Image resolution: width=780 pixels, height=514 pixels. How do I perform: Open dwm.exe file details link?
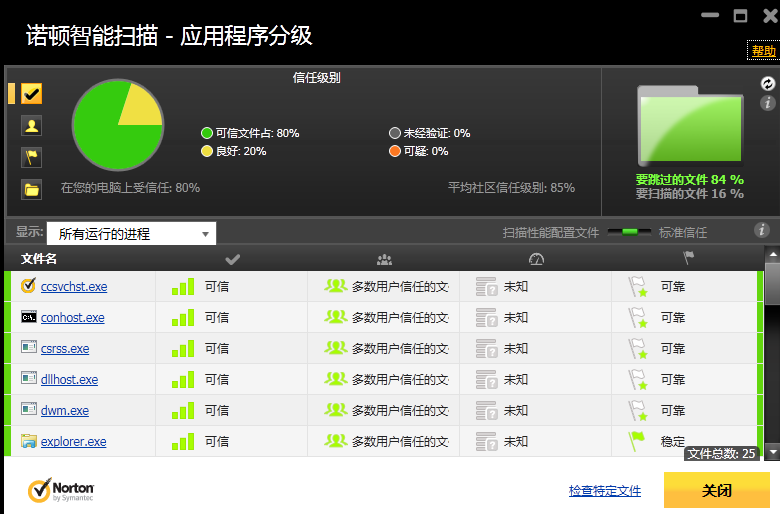click(65, 410)
